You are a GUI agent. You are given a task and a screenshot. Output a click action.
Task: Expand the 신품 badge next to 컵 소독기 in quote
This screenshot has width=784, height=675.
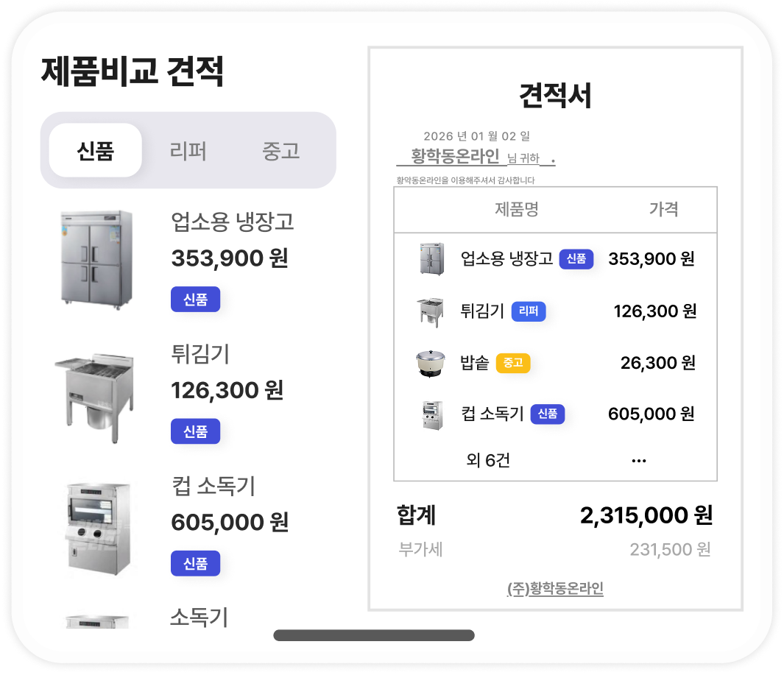coord(547,414)
